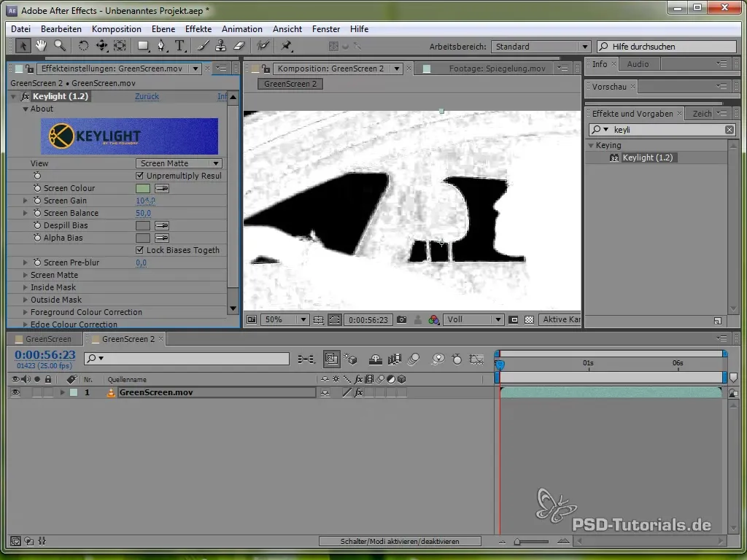Click the viewer timecode 0:00:56:23 button
Image resolution: width=747 pixels, height=560 pixels.
click(x=368, y=320)
